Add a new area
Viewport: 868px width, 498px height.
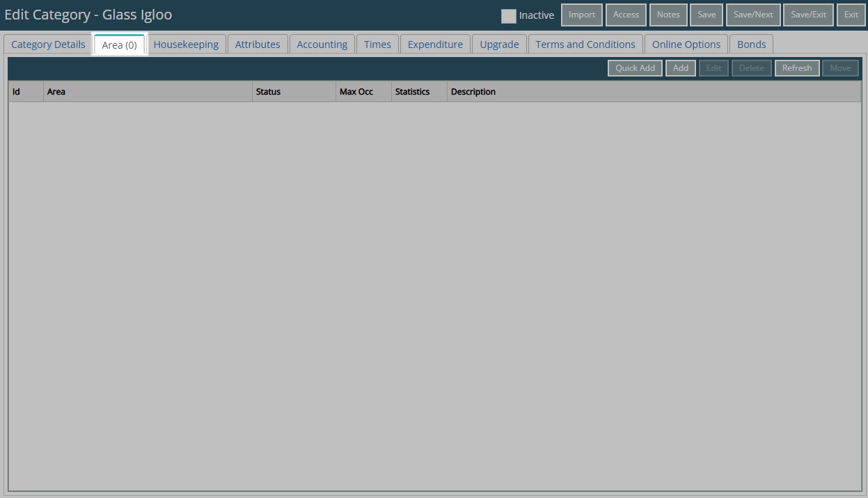[681, 68]
